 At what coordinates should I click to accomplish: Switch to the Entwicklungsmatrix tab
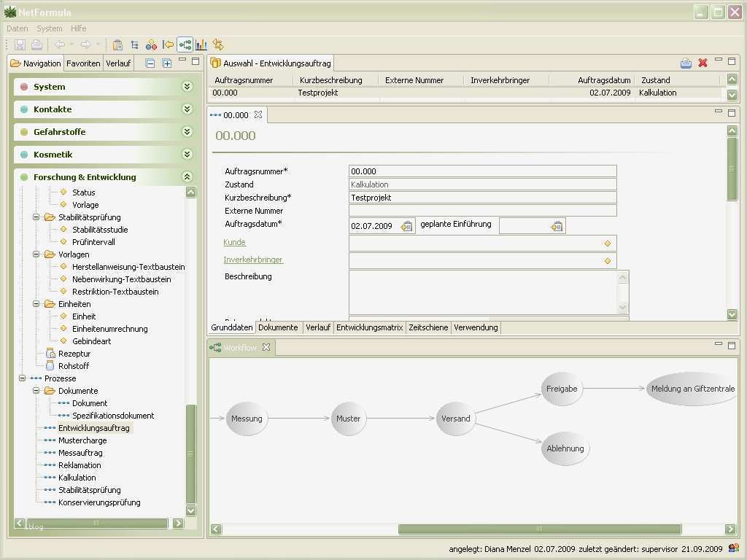coord(369,328)
